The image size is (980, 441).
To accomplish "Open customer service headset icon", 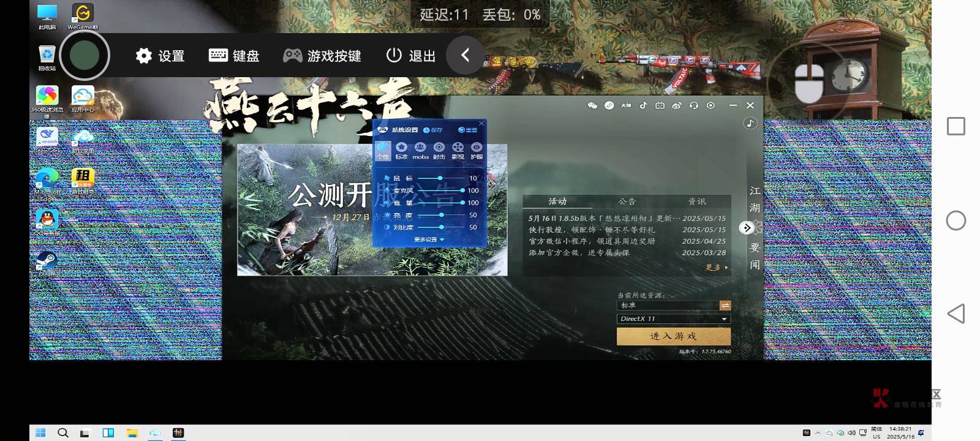I will pyautogui.click(x=694, y=105).
